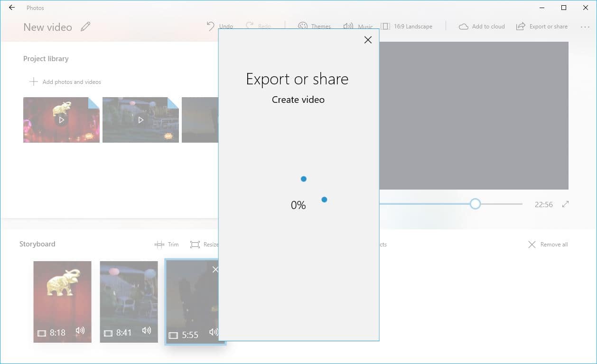
Task: Rename the project with the pencil icon
Action: (x=85, y=27)
